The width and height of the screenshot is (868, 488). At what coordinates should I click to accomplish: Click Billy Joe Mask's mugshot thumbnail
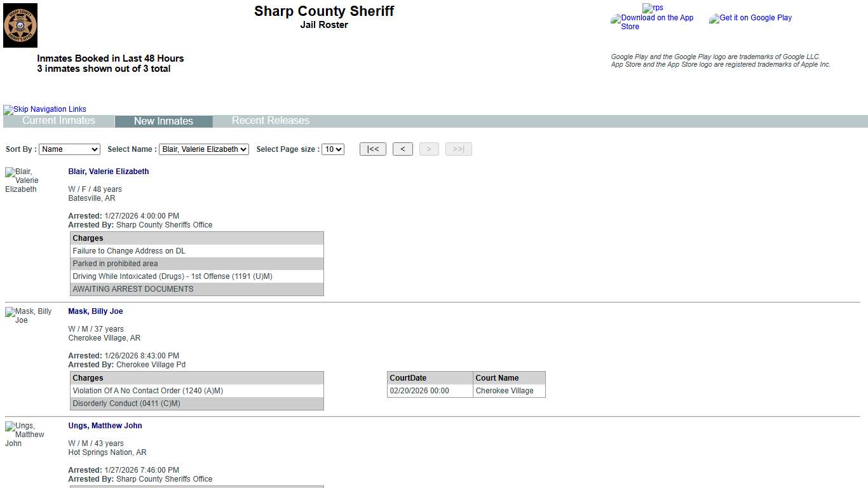(28, 316)
